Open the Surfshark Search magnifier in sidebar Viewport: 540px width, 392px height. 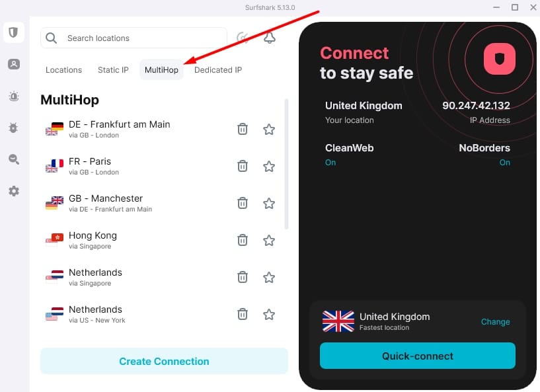coord(14,159)
